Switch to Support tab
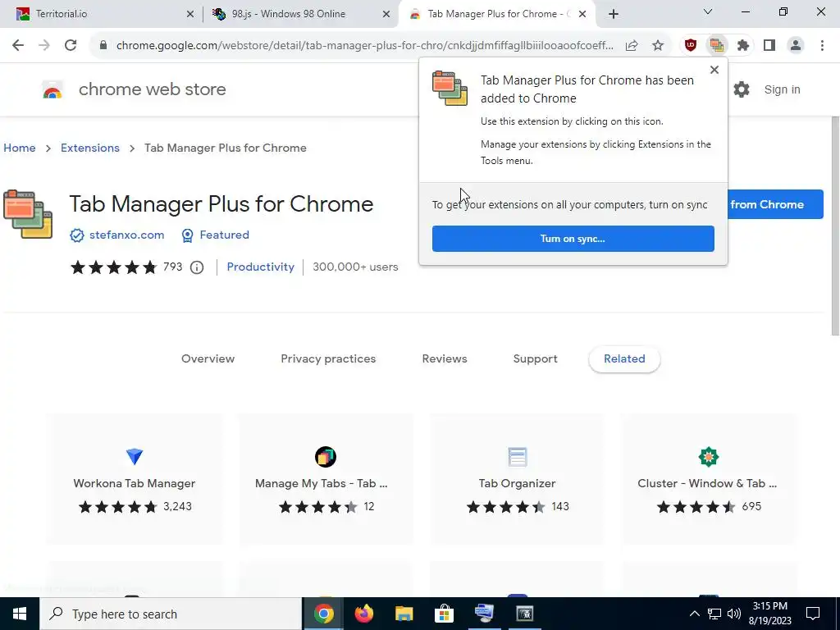 535,359
